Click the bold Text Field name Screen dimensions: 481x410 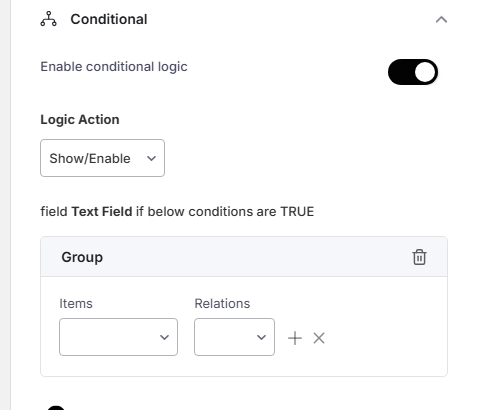pyautogui.click(x=102, y=212)
